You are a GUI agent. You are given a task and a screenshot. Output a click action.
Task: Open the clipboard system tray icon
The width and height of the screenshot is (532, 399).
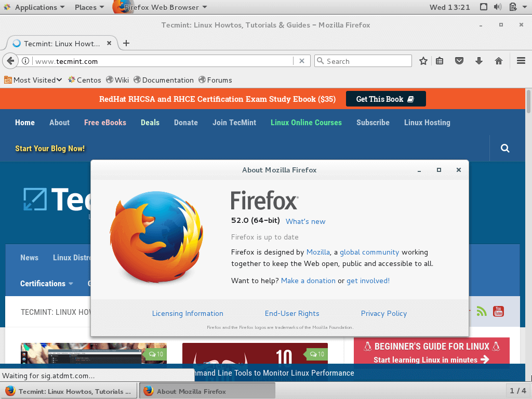point(513,7)
